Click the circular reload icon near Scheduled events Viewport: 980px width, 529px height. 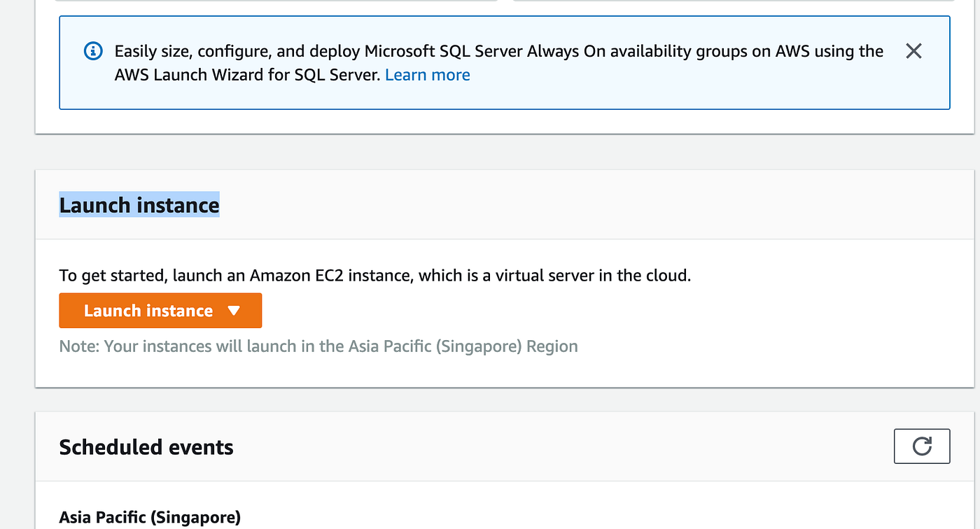point(922,446)
